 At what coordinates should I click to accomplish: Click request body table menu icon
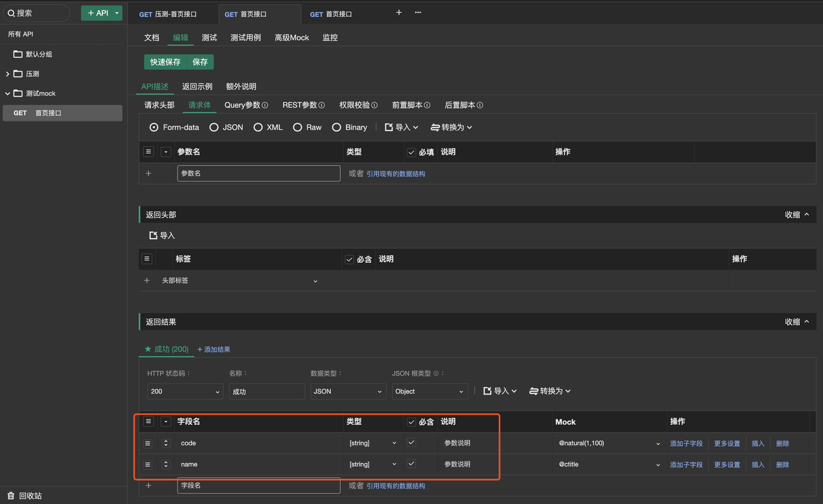tap(149, 152)
